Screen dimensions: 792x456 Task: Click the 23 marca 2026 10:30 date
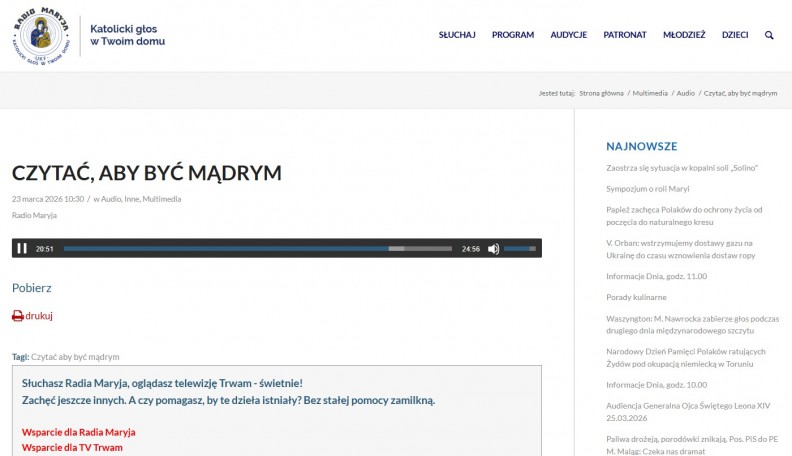(x=48, y=199)
